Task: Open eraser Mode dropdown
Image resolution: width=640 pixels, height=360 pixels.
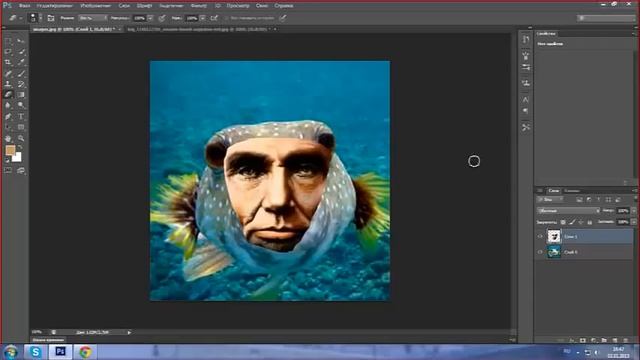Action: (93, 18)
